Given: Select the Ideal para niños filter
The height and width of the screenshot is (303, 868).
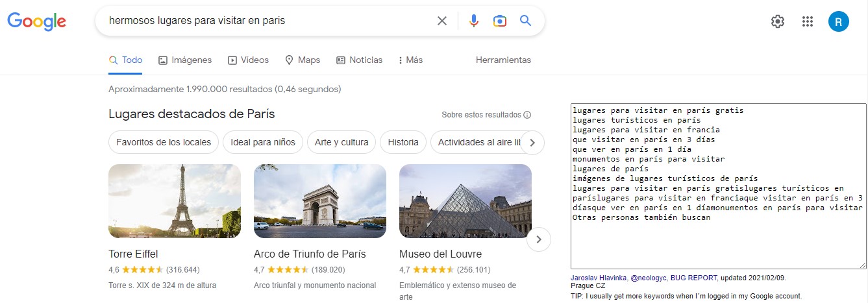Looking at the screenshot, I should coord(262,142).
